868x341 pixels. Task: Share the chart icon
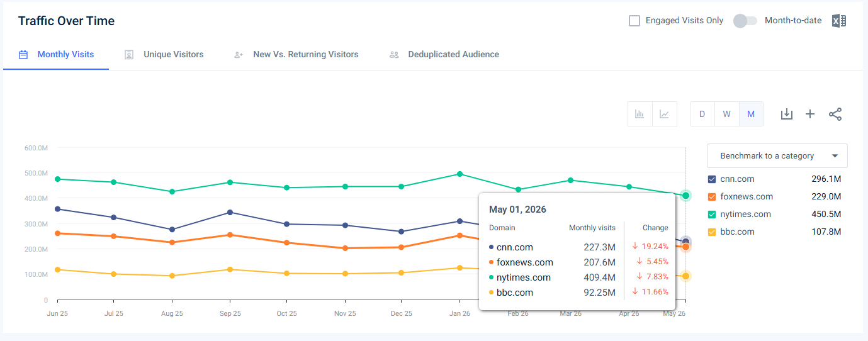click(x=835, y=114)
